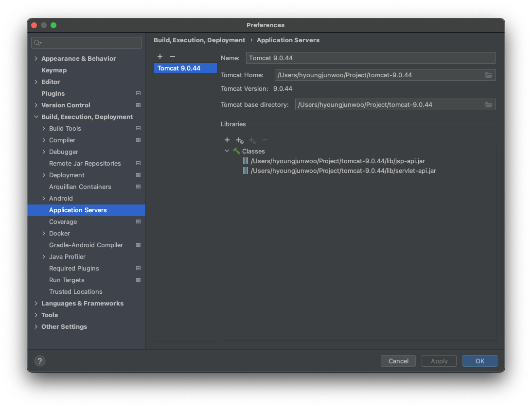This screenshot has height=408, width=532.
Task: Open Remote Jar Repositories settings
Action: [85, 163]
